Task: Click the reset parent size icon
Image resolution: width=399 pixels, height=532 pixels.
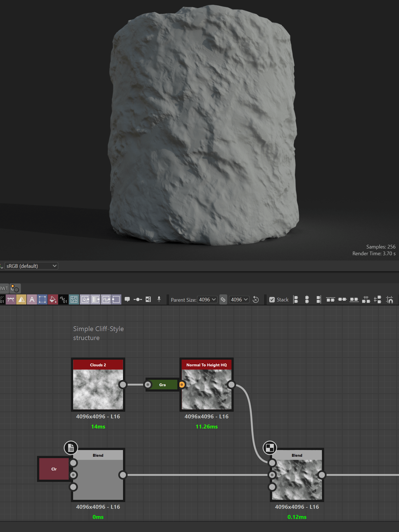Action: 256,299
